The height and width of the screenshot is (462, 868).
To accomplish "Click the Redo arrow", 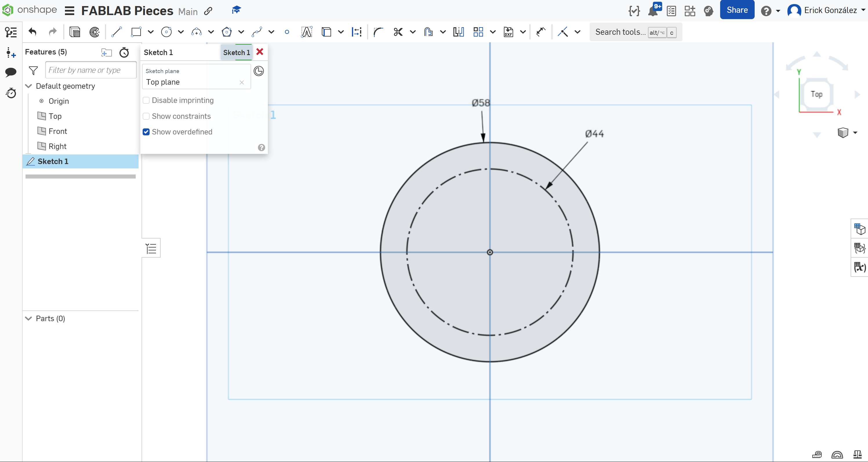I will click(x=52, y=32).
